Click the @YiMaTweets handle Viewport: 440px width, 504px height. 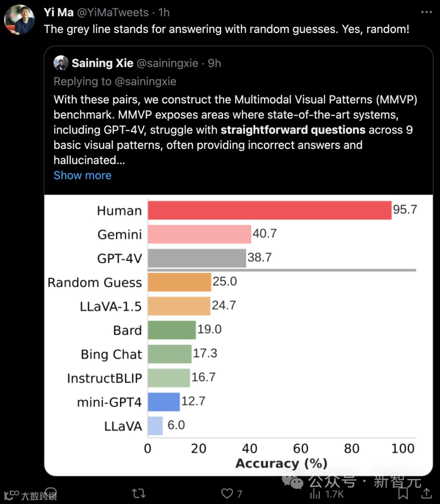pos(113,13)
